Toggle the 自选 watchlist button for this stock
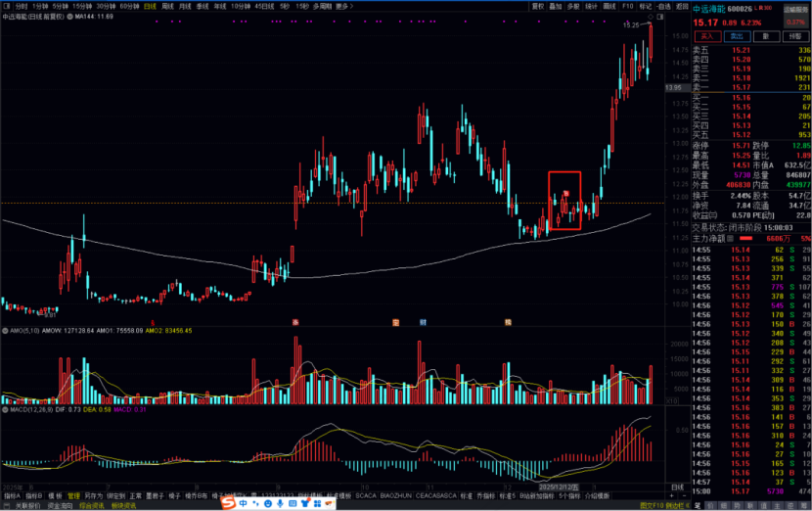Screen dimensions: 812x511 tap(664, 6)
